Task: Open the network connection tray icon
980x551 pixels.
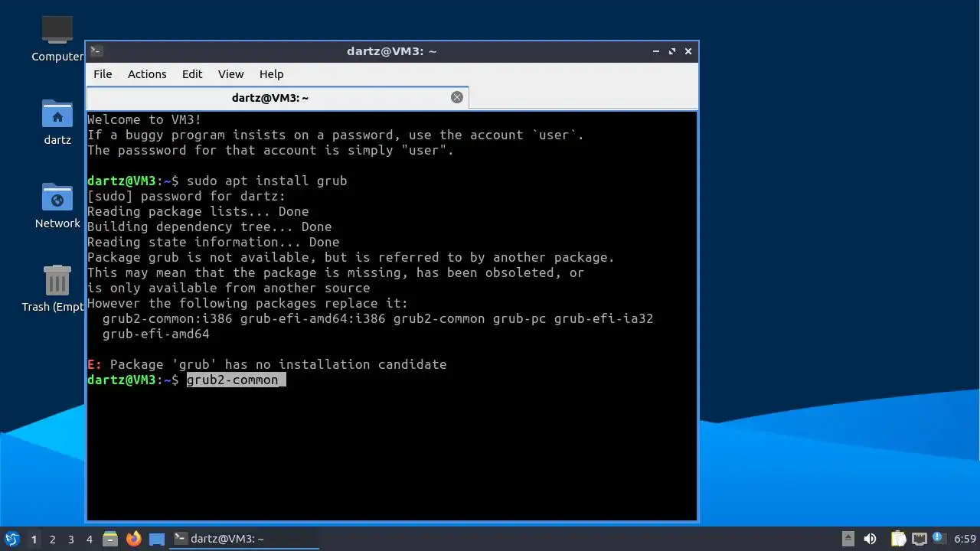Action: (x=920, y=539)
